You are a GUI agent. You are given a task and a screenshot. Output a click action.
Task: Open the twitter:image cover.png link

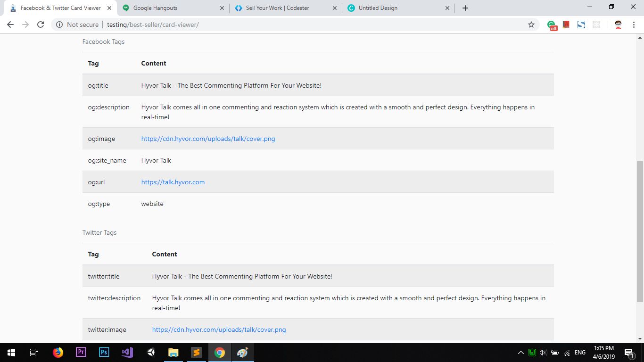click(219, 329)
